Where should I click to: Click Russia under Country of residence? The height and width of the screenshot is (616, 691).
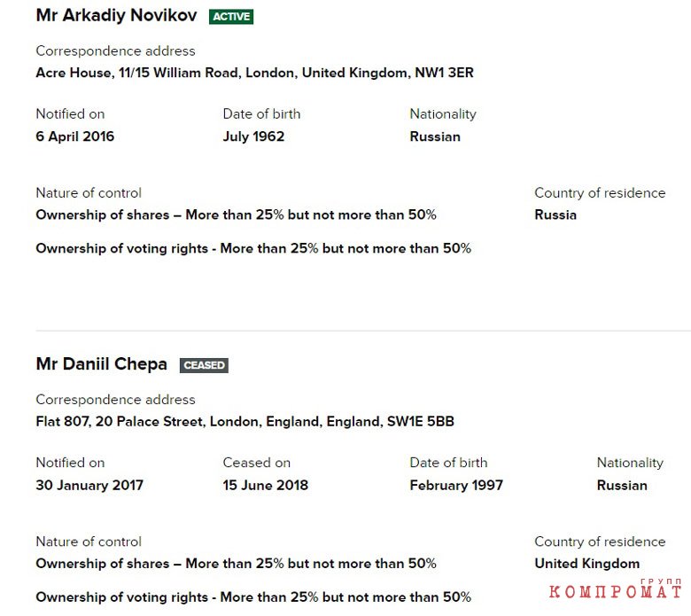pyautogui.click(x=555, y=215)
